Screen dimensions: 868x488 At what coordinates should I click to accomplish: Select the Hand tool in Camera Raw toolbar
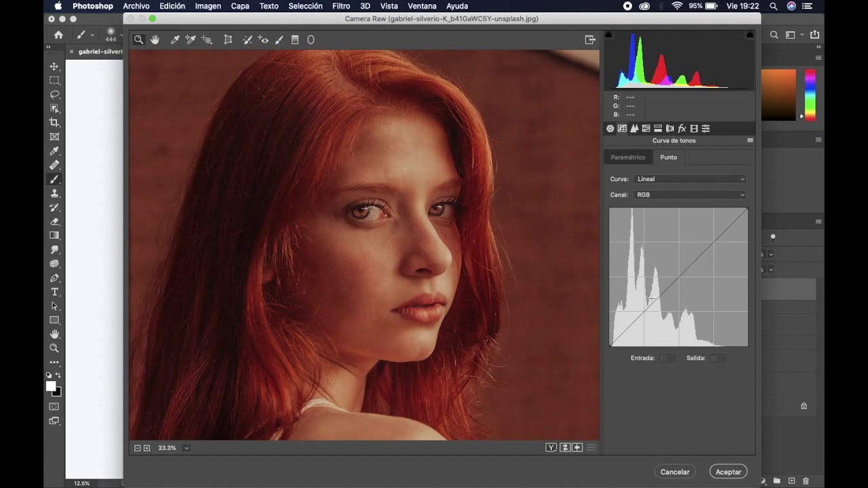coord(155,40)
